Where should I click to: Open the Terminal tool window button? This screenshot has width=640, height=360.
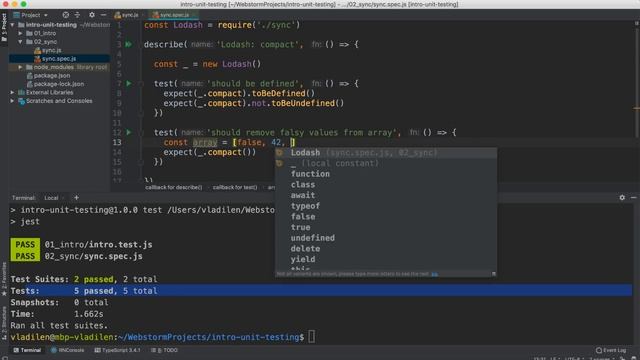pos(27,350)
